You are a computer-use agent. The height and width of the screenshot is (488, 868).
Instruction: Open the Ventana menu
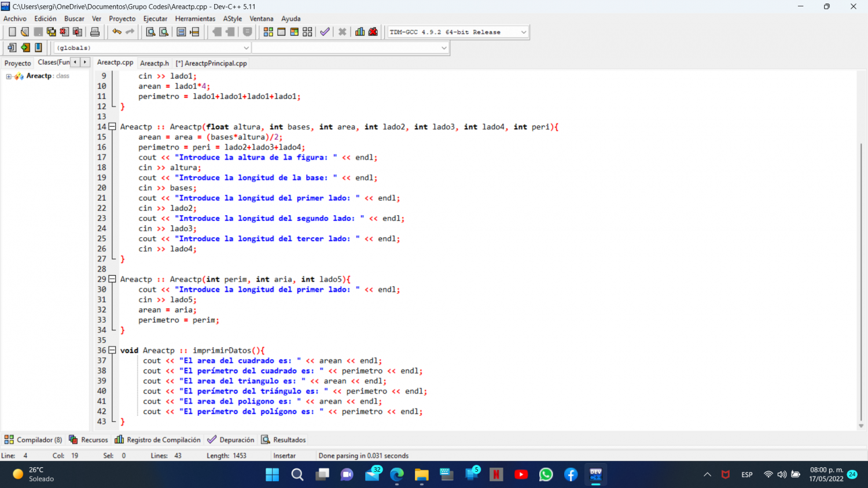point(262,19)
